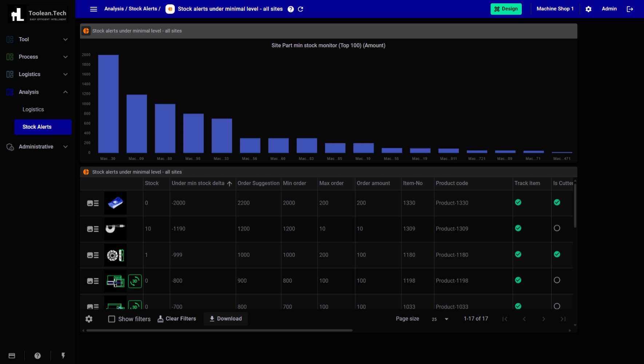This screenshot has width=644, height=364.
Task: Click the refresh icon beside page title
Action: coord(301,9)
